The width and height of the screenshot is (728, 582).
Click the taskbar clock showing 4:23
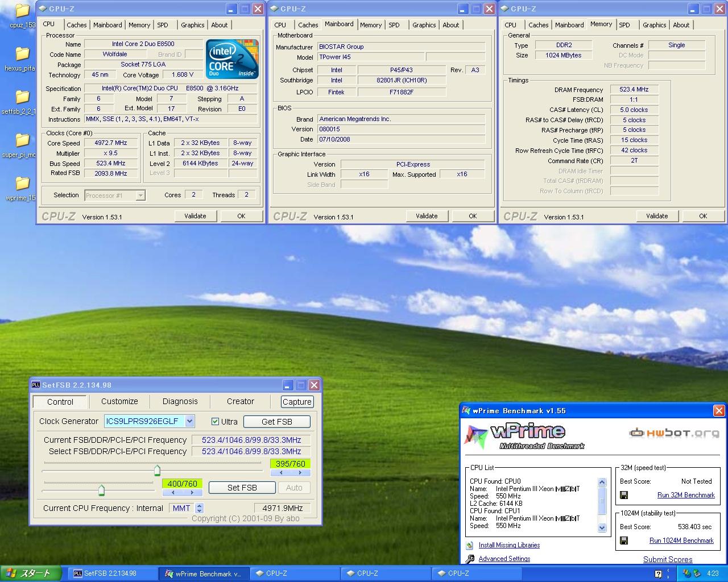tap(713, 573)
